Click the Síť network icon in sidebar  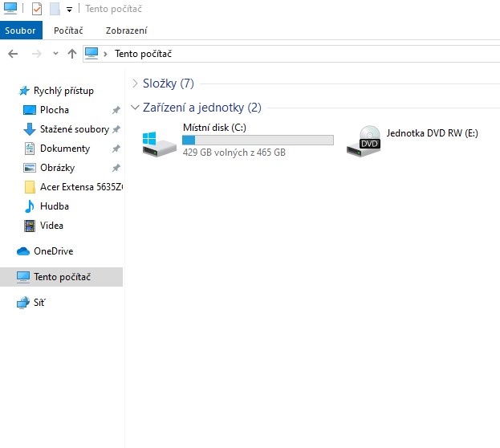(x=23, y=303)
